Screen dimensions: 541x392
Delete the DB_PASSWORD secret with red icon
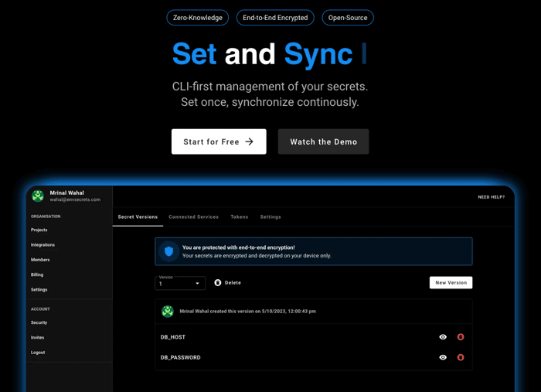[461, 357]
